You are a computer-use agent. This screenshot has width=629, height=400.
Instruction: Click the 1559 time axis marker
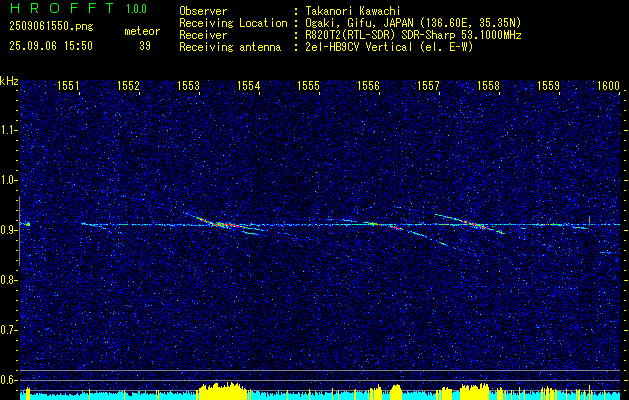(x=548, y=85)
